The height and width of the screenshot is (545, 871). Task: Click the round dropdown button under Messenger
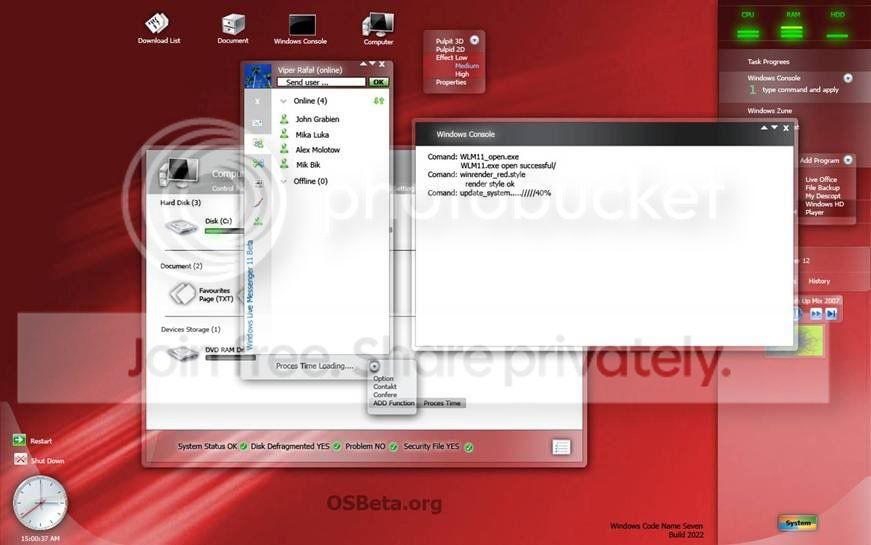pyautogui.click(x=374, y=366)
